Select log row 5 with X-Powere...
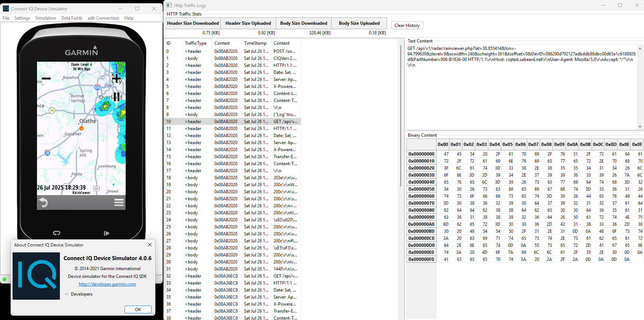Viewport: 644px width, 320px height. [x=233, y=86]
